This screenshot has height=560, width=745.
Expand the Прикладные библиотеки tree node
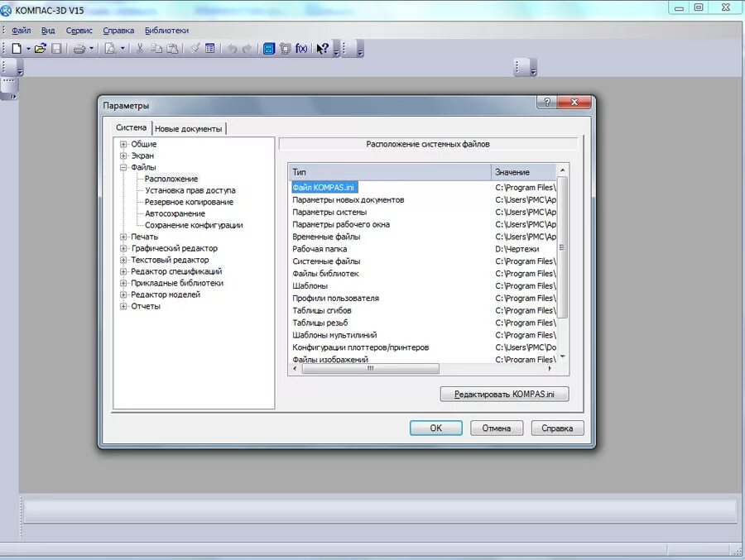(123, 283)
